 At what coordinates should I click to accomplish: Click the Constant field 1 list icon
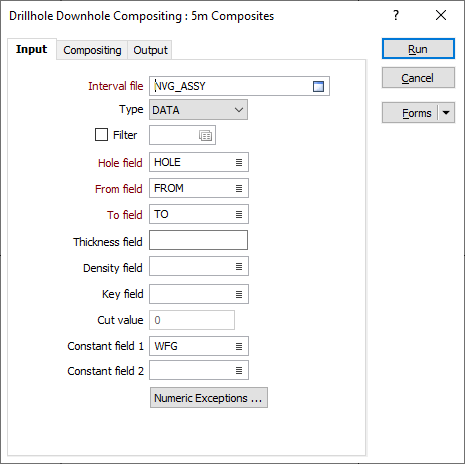pos(239,346)
